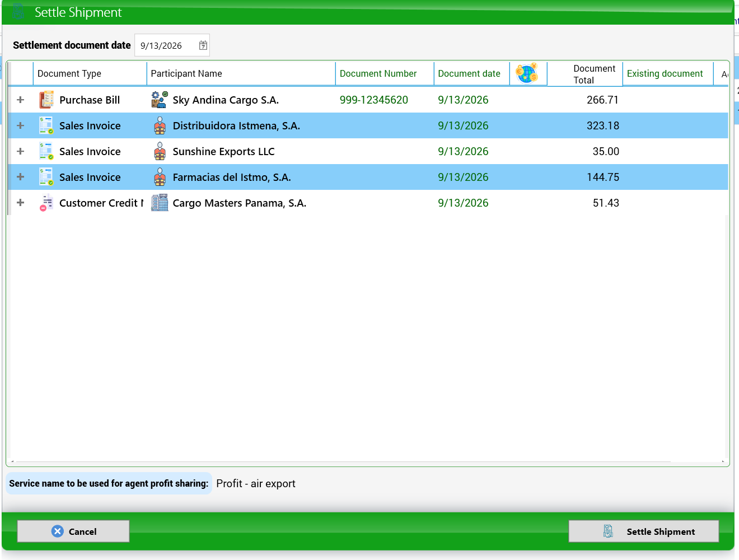This screenshot has width=739, height=560.
Task: Click the Settle Shipment button
Action: coord(644,531)
